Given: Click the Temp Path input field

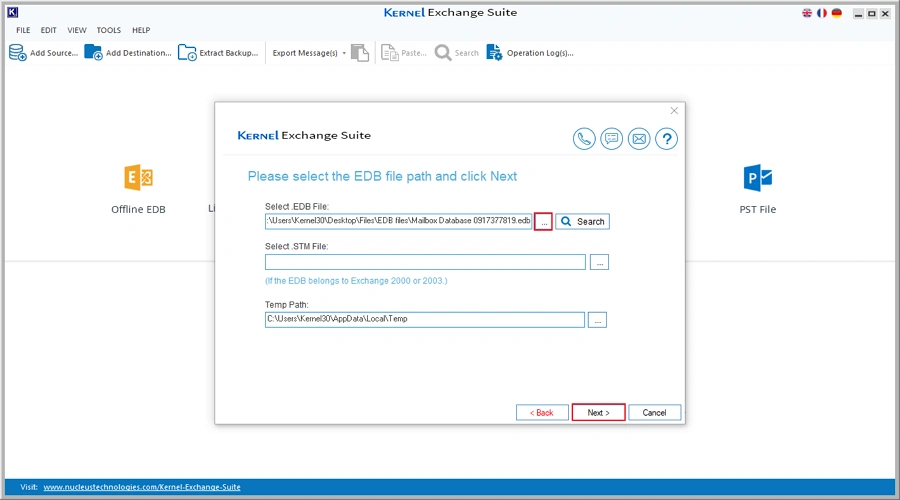Looking at the screenshot, I should pos(425,320).
